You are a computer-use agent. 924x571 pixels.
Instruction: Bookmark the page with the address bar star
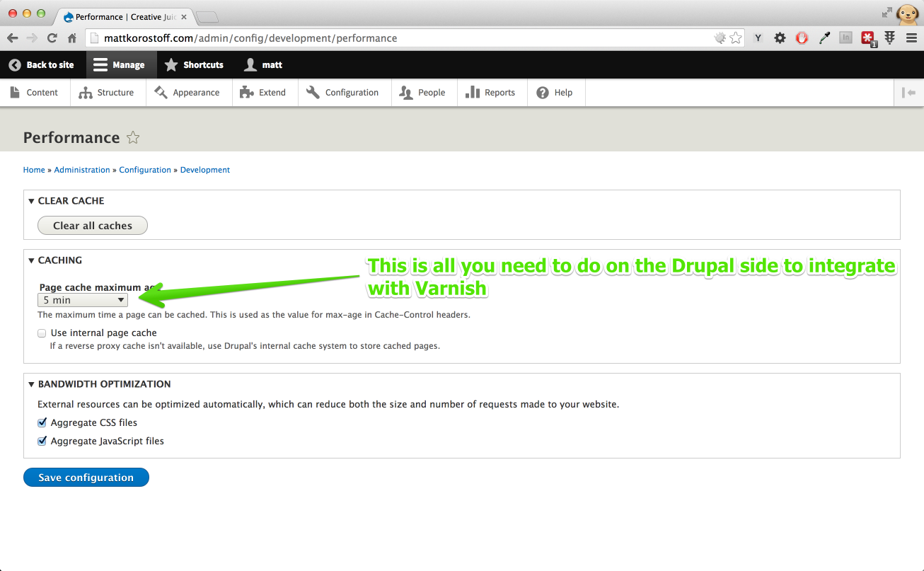click(x=736, y=38)
